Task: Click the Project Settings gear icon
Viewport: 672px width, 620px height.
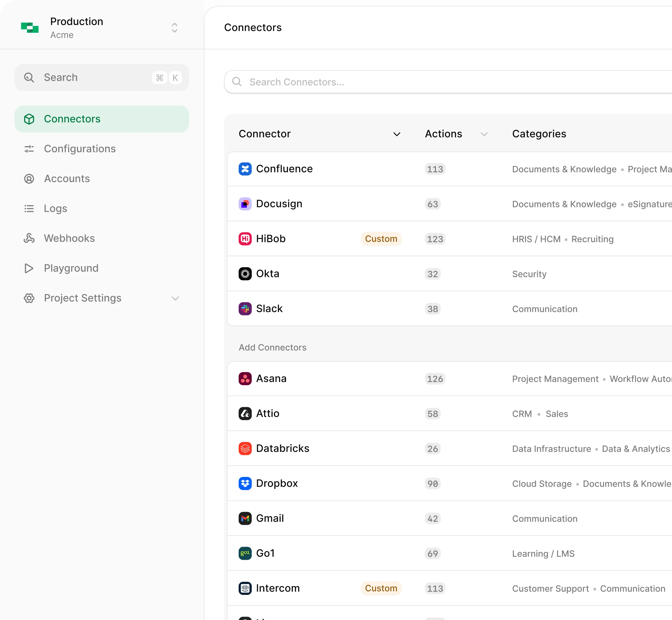Action: coord(29,298)
